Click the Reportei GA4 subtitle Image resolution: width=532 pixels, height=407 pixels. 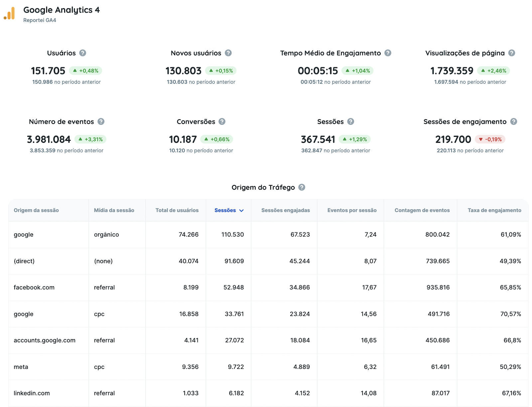point(40,20)
